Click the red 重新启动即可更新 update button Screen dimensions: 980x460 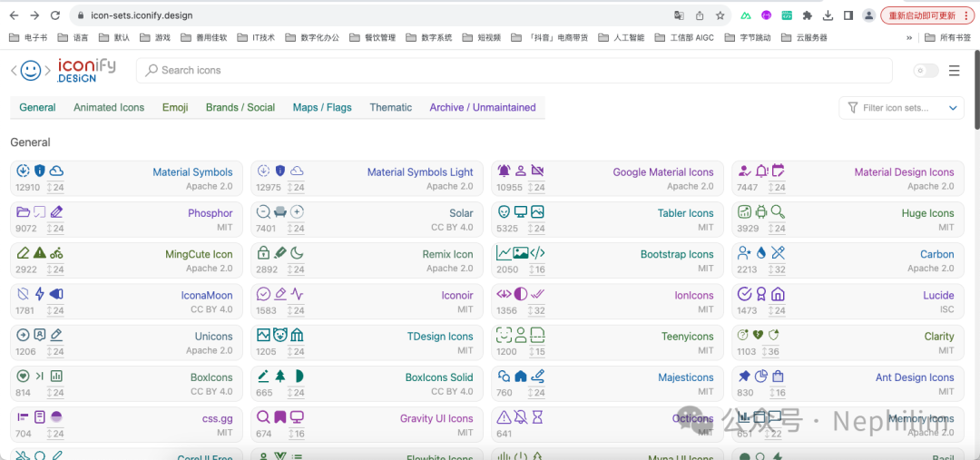pyautogui.click(x=926, y=15)
